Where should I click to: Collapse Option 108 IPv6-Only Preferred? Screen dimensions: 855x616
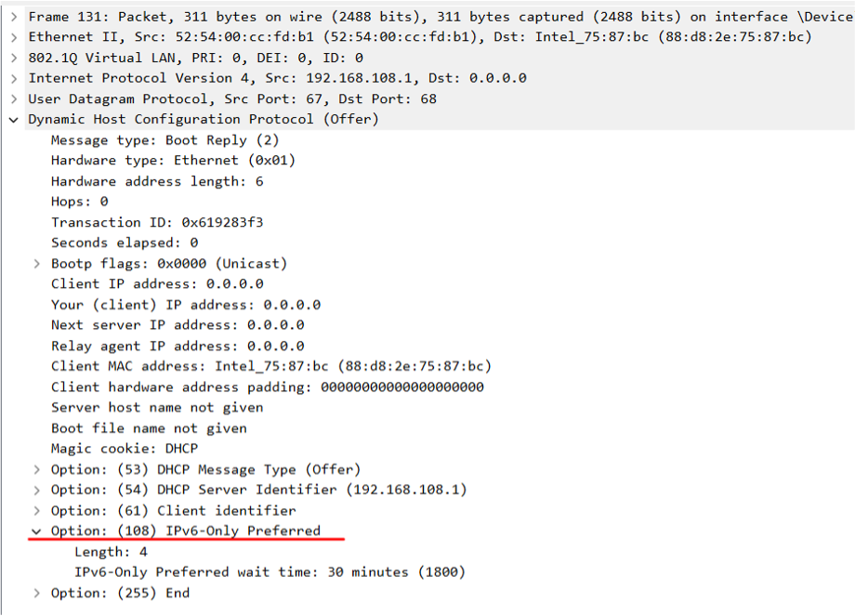tap(36, 531)
